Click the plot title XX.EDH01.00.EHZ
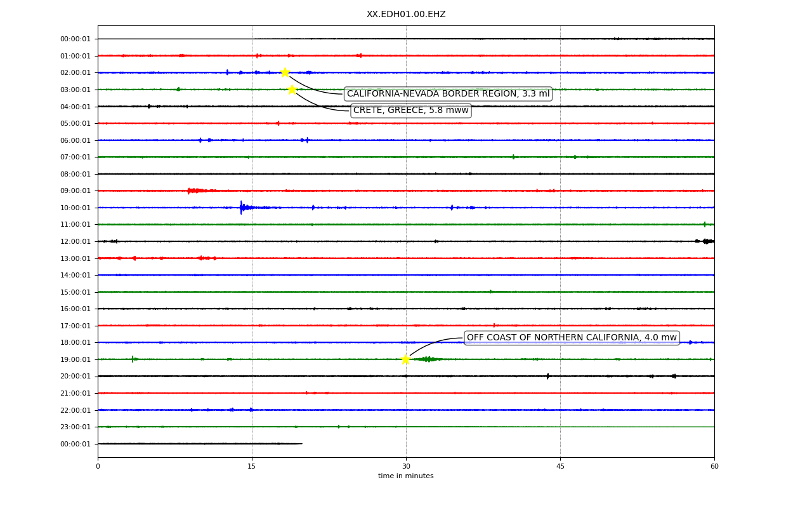The height and width of the screenshot is (508, 812). click(406, 15)
